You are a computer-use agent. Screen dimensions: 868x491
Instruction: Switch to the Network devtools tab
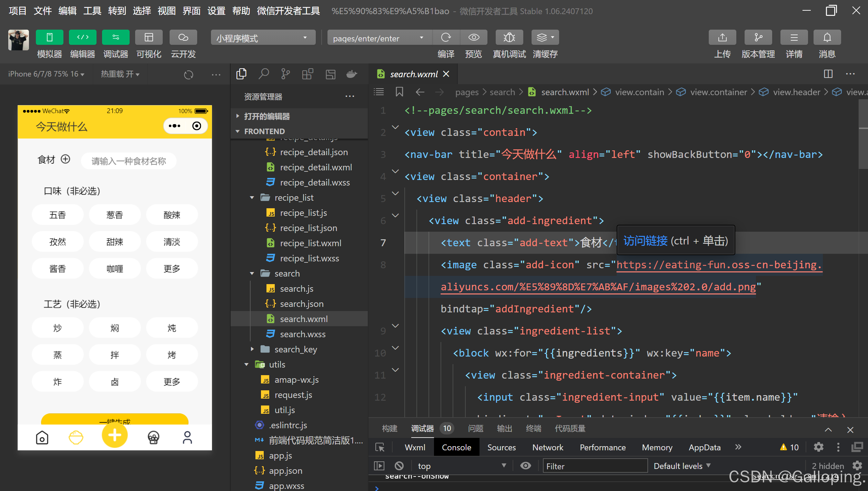pyautogui.click(x=547, y=447)
